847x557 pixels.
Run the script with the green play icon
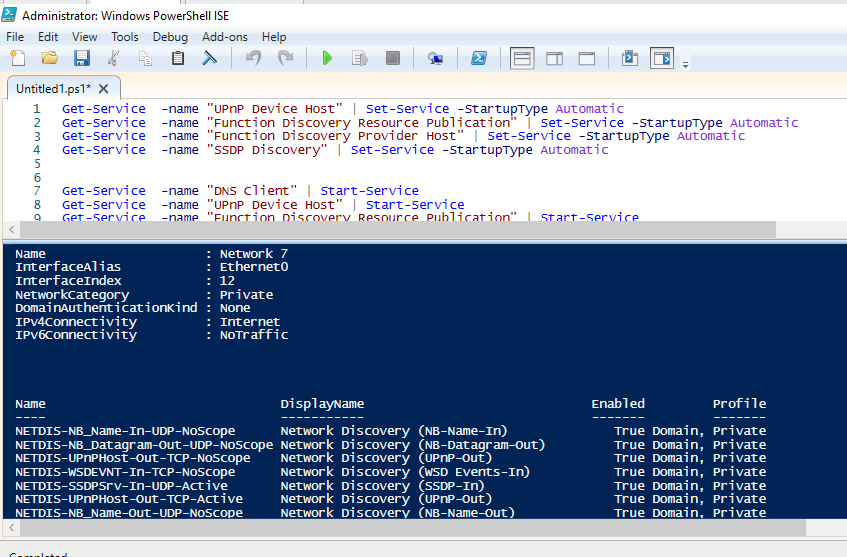click(327, 58)
